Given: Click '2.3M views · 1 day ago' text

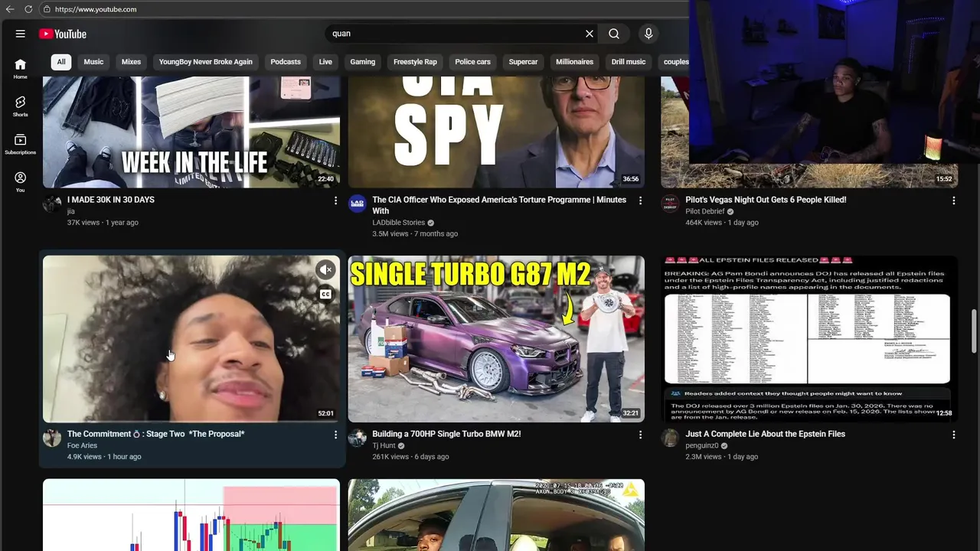Looking at the screenshot, I should point(722,457).
